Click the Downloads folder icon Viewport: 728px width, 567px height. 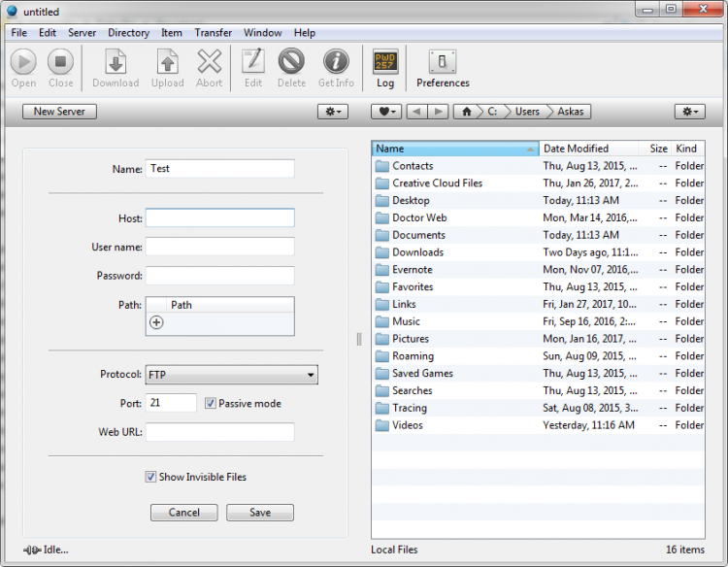(x=382, y=252)
